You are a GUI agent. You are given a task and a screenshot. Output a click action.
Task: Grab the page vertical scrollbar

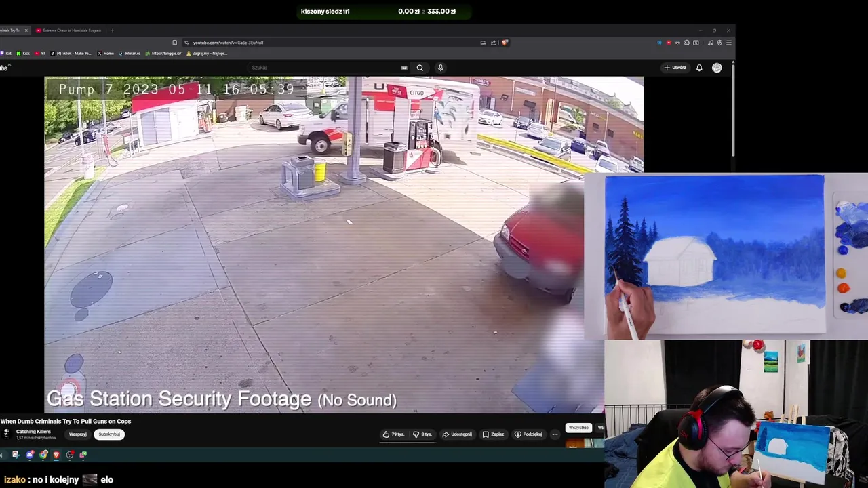coord(733,112)
